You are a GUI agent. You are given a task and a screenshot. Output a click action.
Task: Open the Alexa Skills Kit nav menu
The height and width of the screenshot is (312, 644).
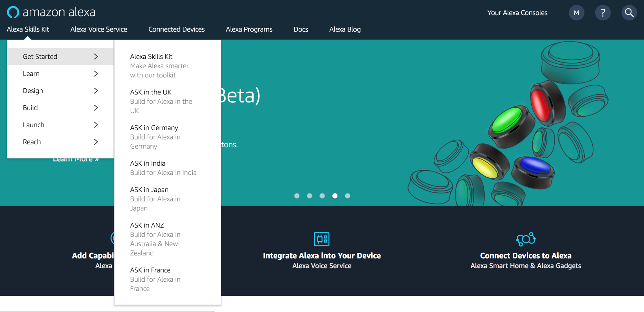(x=28, y=29)
